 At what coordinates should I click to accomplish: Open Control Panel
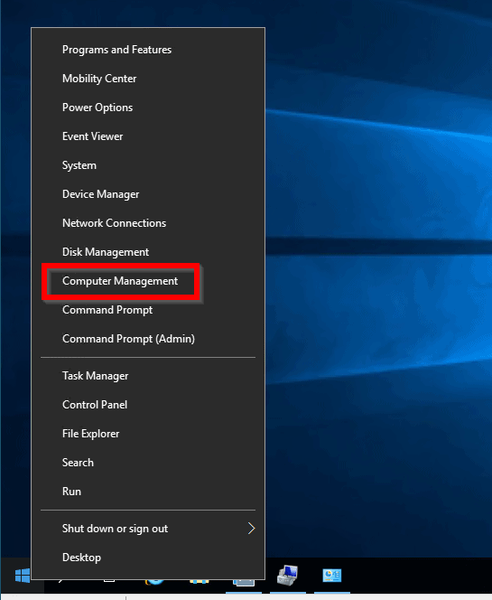coord(148,404)
